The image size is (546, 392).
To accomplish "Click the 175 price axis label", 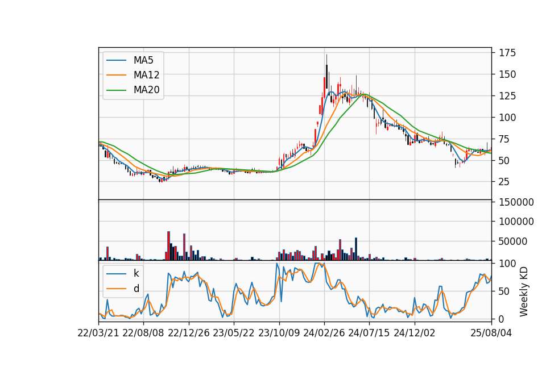I will coord(507,53).
